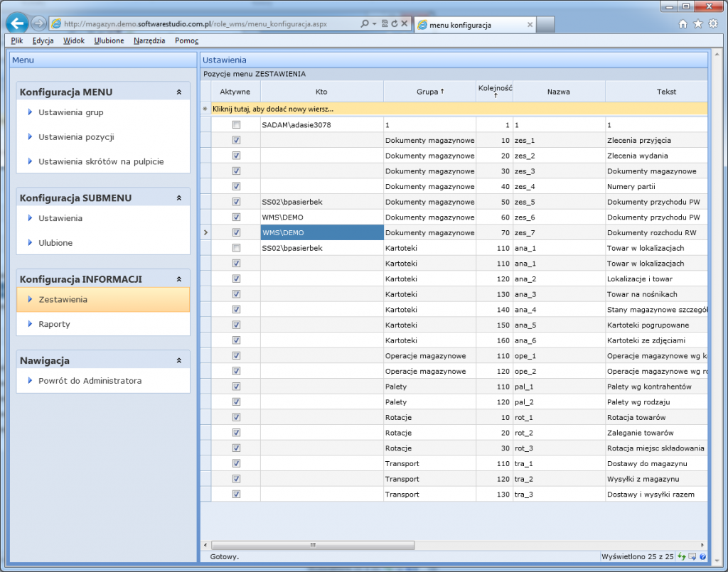This screenshot has width=728, height=572.
Task: Open the browser tools gear icon
Action: (x=713, y=24)
